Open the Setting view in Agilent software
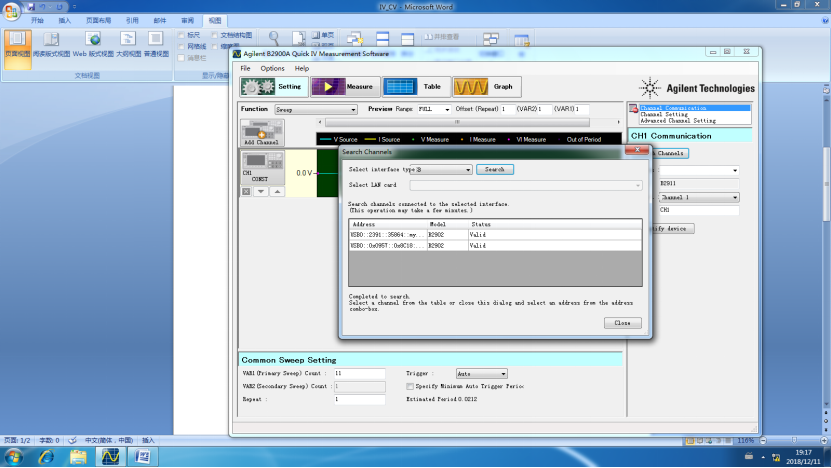The width and height of the screenshot is (831, 468). click(x=274, y=87)
